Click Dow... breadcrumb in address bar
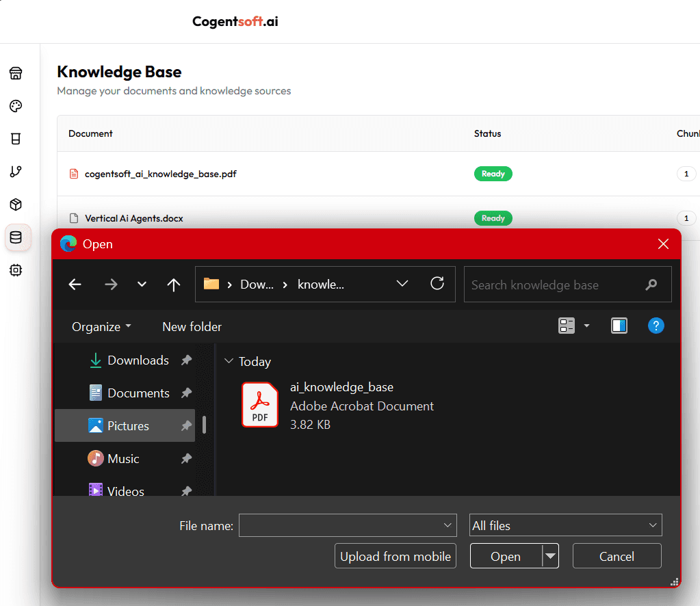Viewport: 700px width, 606px height. pos(257,285)
